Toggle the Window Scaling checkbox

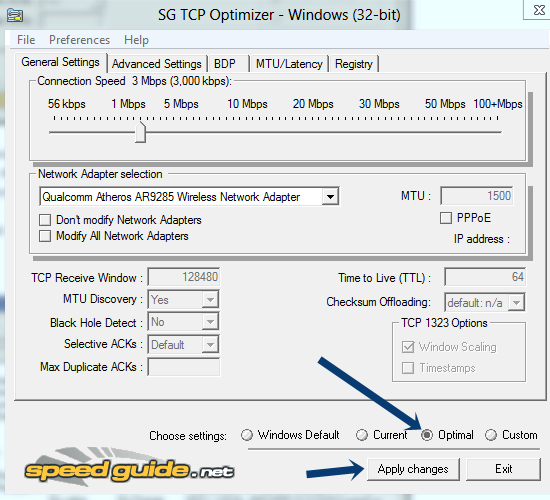[408, 347]
